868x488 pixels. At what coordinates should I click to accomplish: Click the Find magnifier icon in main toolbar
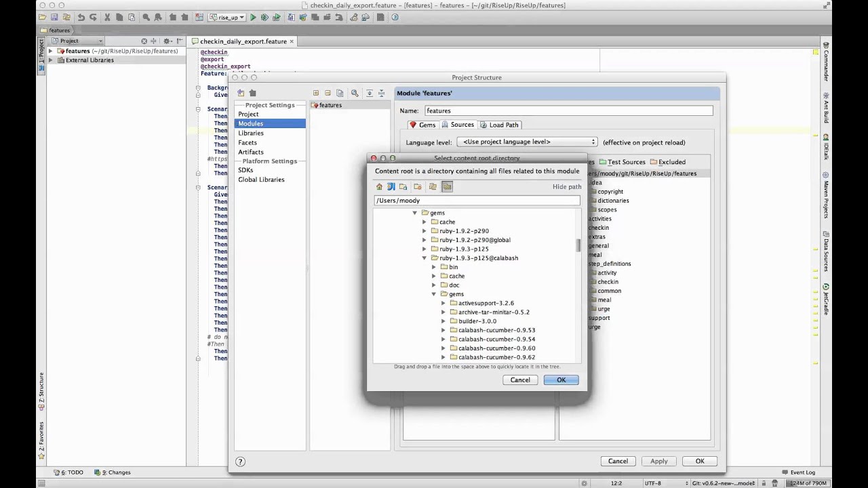[146, 17]
